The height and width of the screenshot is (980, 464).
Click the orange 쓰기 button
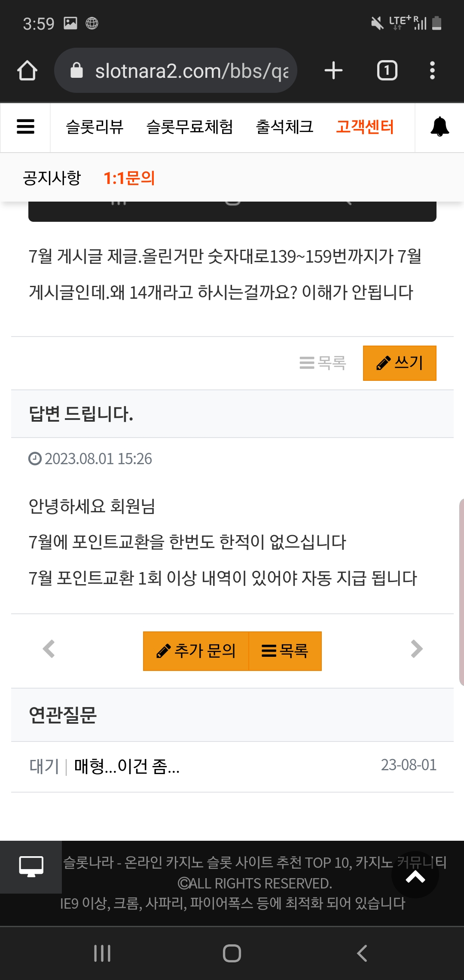(400, 363)
